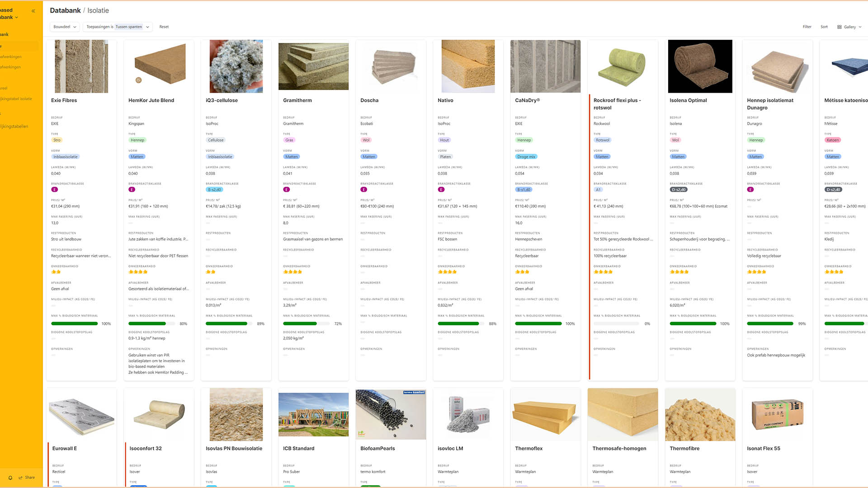Open the Gallery view switcher chevron

[x=860, y=27]
